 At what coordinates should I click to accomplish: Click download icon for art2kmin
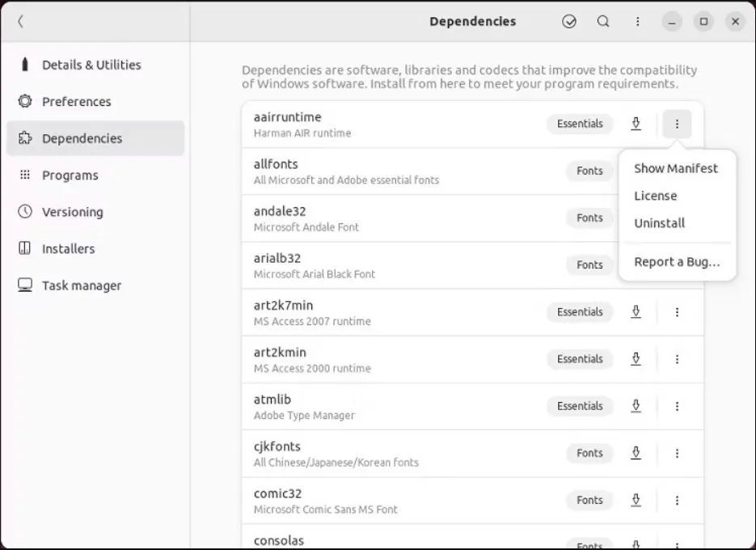coord(636,359)
